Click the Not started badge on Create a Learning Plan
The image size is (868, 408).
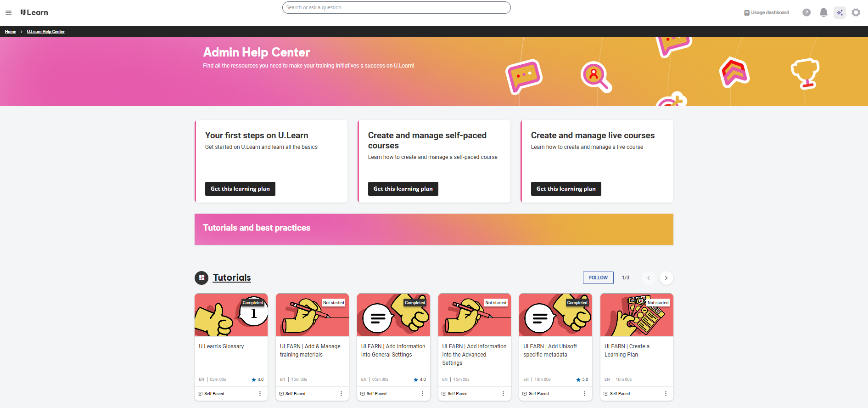658,303
